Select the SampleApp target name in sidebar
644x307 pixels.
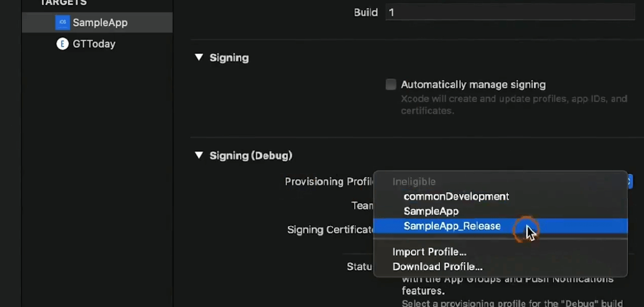pos(100,23)
